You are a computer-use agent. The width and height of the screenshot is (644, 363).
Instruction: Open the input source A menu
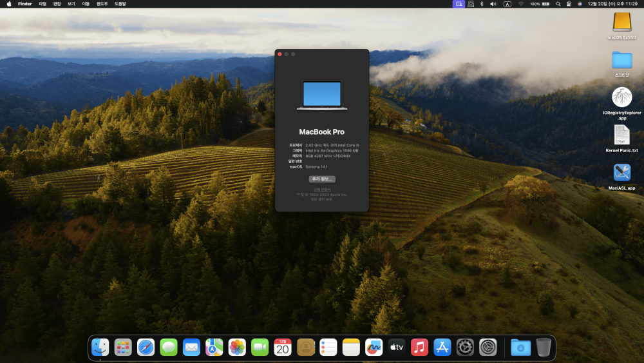point(507,4)
